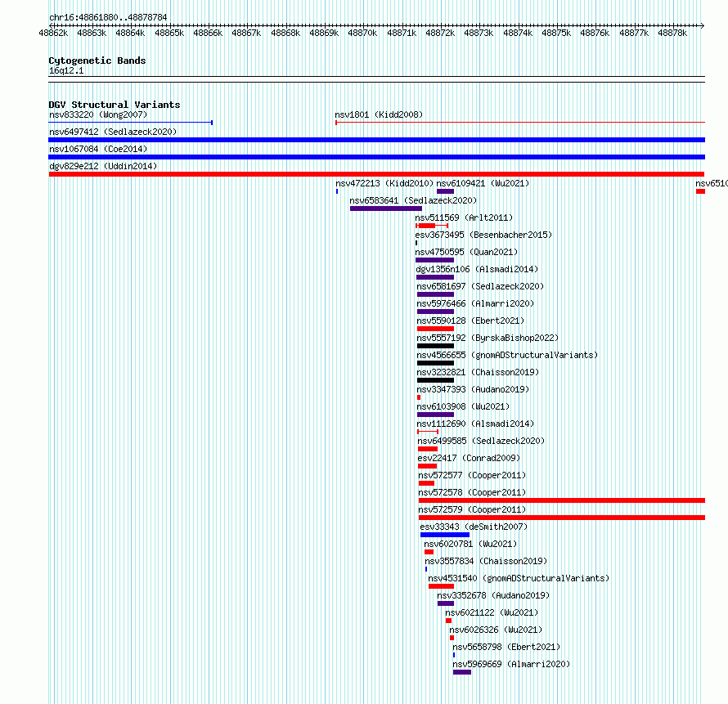Select nsv6020781 (Wu2021) variant label

click(470, 544)
